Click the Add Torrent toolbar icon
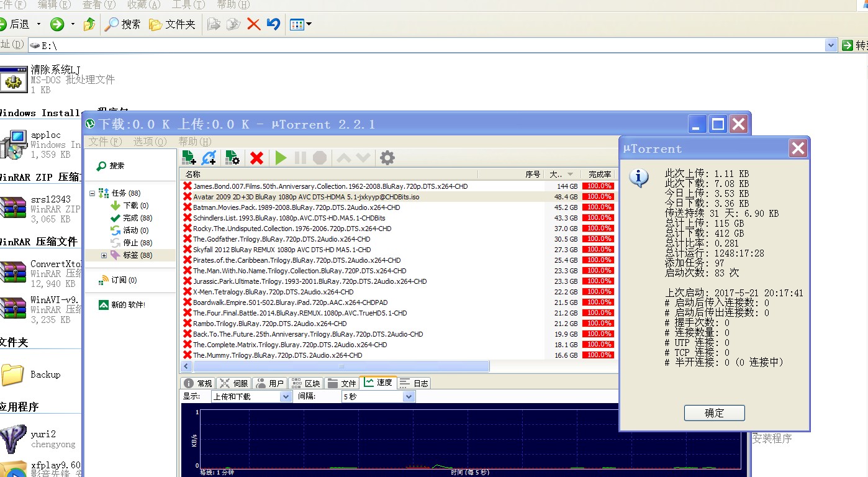The image size is (868, 477). point(189,158)
